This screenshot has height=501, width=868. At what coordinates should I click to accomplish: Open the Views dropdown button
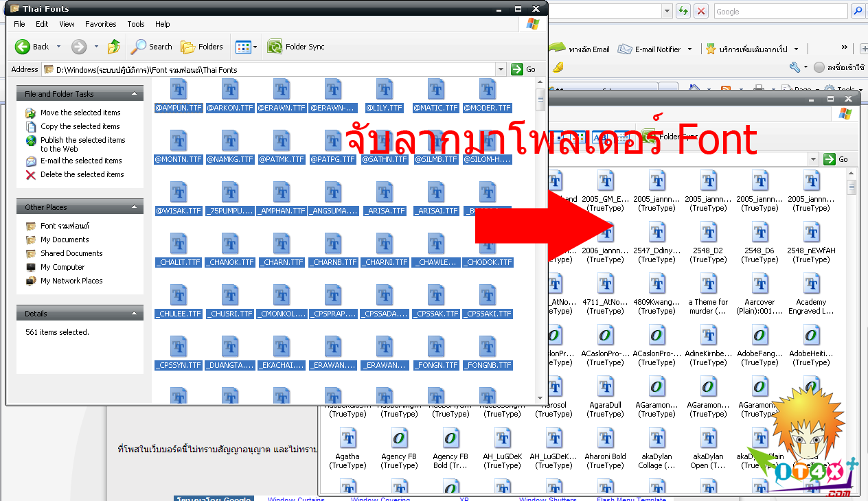246,47
